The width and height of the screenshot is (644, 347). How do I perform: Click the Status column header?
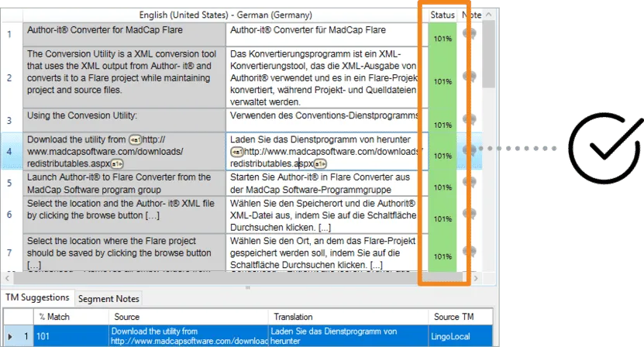point(443,15)
